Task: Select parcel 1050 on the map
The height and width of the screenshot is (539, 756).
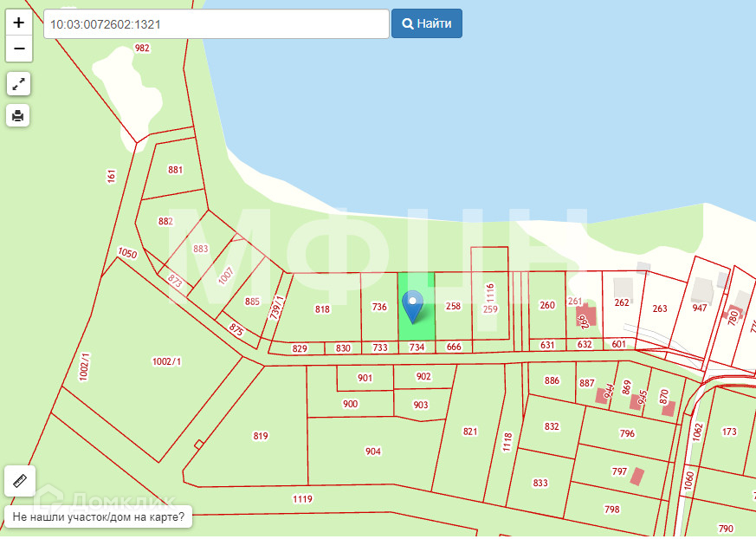Action: [x=127, y=253]
